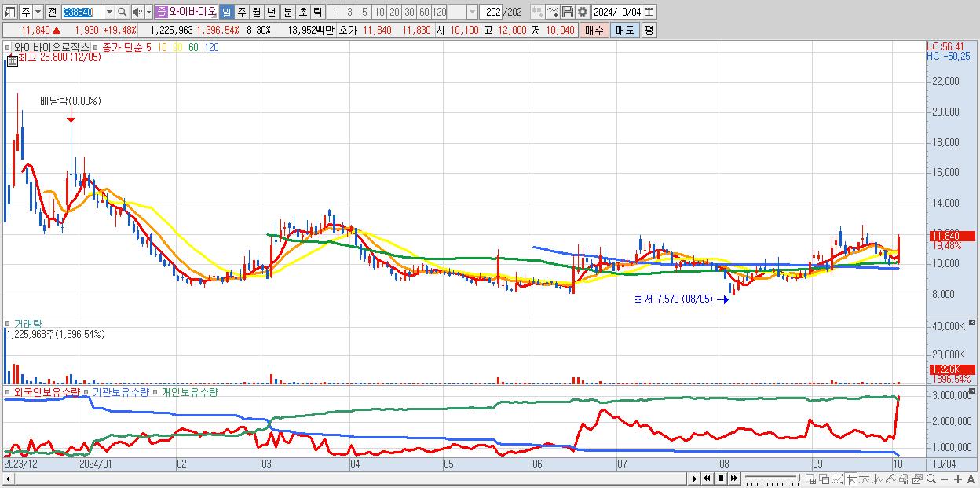This screenshot has width=980, height=488.
Task: Click the rewind playback button
Action: pos(707,479)
